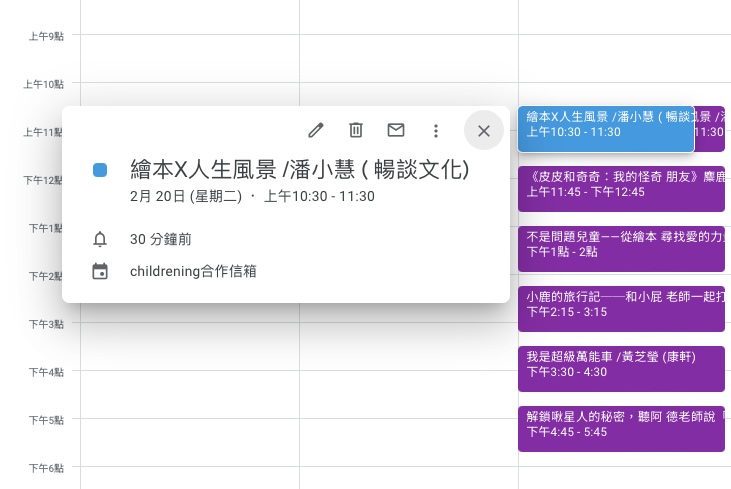Viewport: 731px width, 489px height.
Task: Click the 2月 20日 (星期二) date text
Action: click(187, 196)
